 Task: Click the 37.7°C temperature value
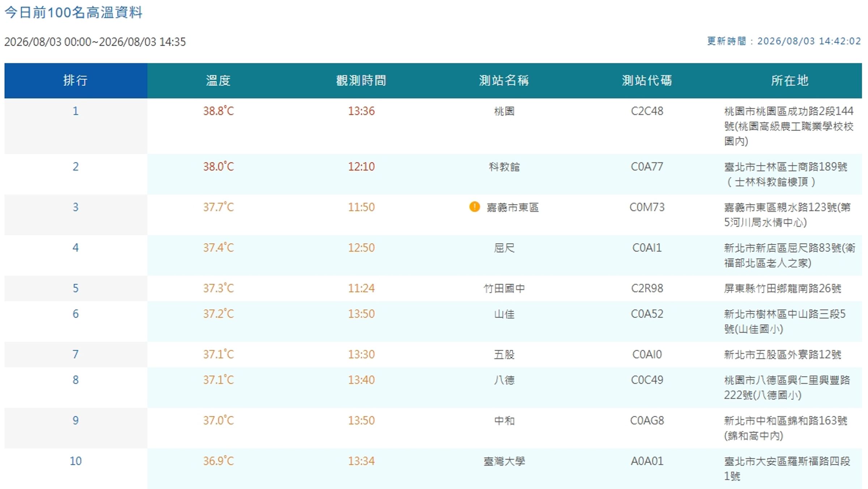[218, 207]
